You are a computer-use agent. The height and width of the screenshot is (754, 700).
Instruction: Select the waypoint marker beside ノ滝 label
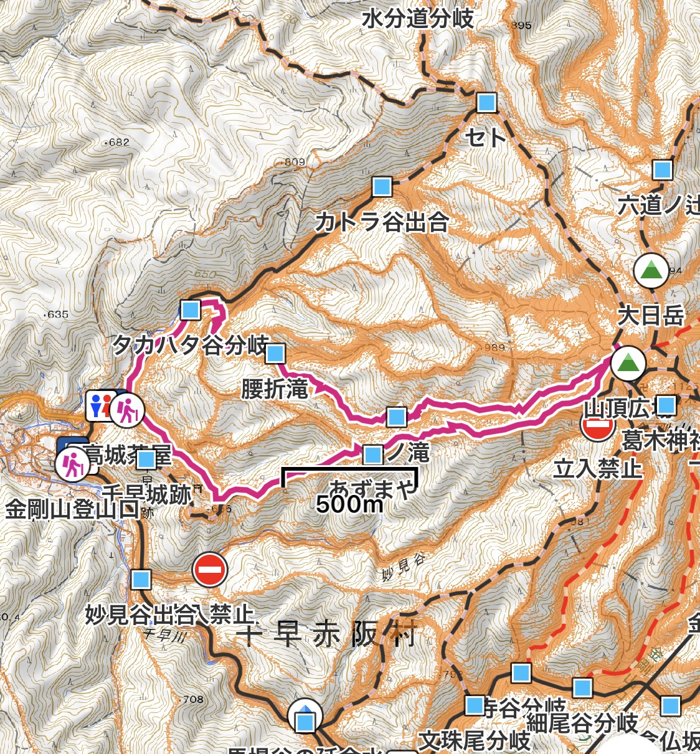373,455
